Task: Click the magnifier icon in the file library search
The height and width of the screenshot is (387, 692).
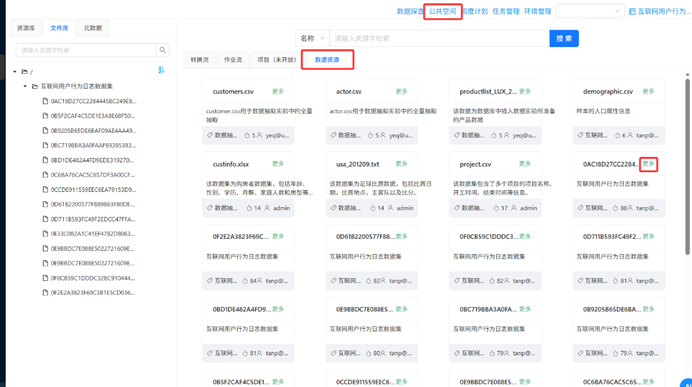Action: click(x=162, y=50)
